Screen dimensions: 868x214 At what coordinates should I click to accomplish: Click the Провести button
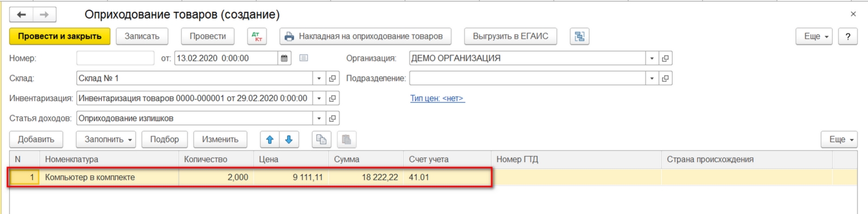pos(208,36)
